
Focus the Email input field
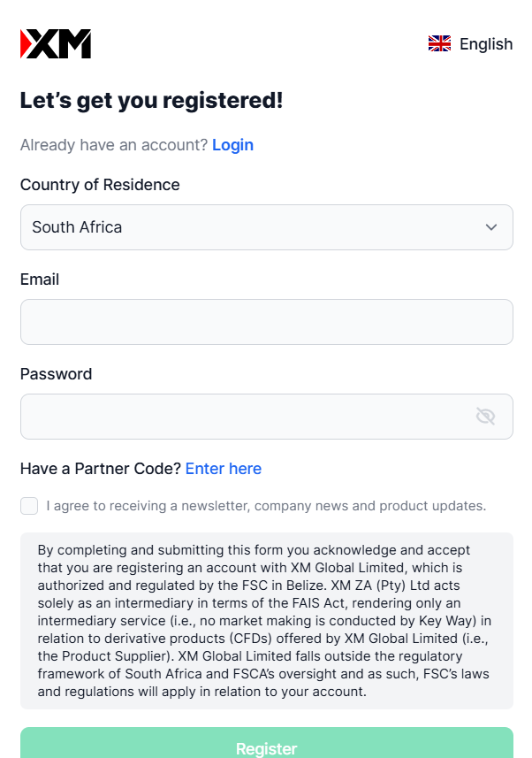pyautogui.click(x=266, y=322)
